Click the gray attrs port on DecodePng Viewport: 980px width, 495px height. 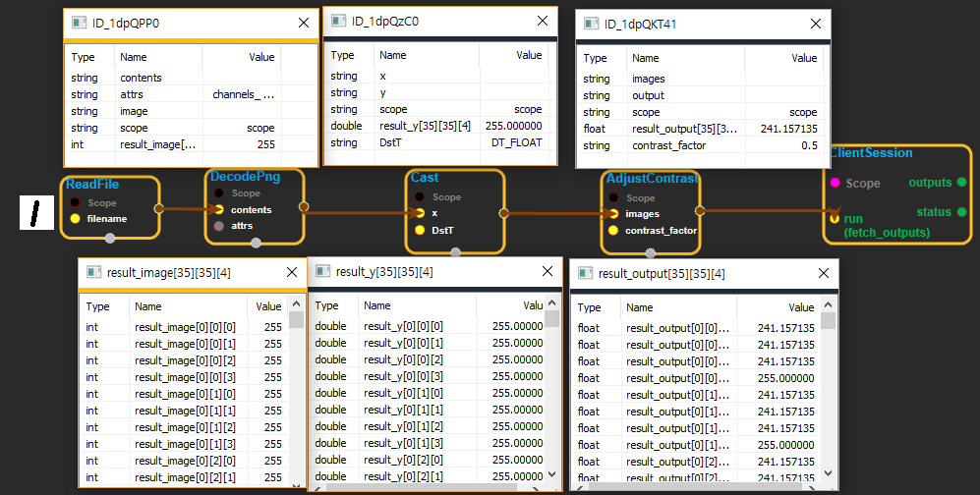(219, 226)
